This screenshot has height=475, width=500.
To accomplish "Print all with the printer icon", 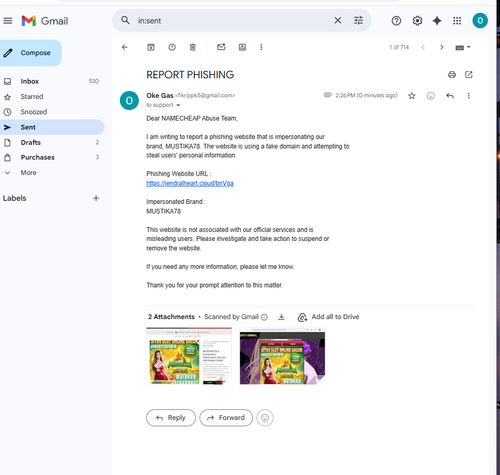I will coord(452,75).
